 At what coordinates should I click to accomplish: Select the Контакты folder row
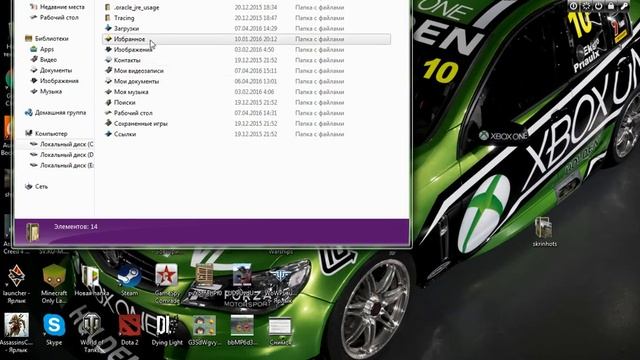(x=247, y=60)
